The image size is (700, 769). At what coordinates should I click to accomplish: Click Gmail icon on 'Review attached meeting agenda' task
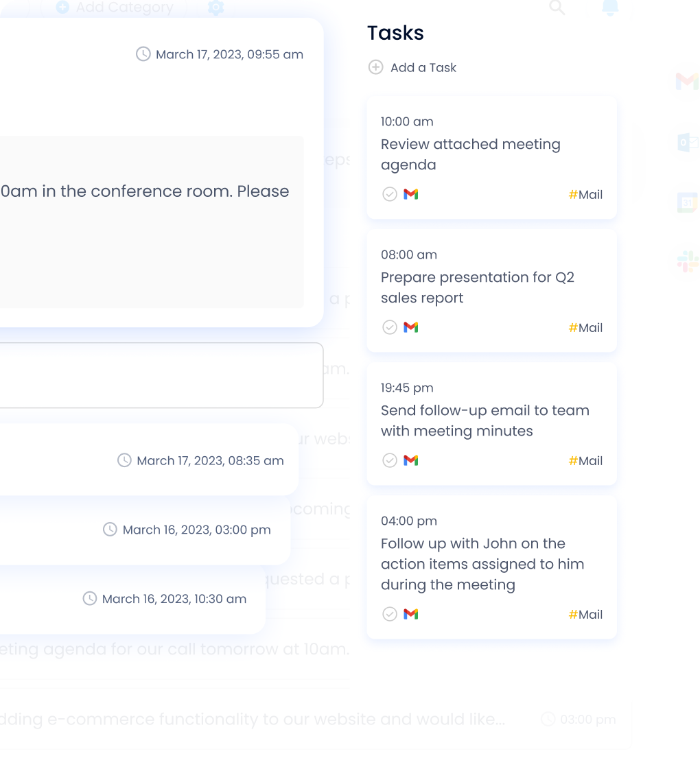pyautogui.click(x=411, y=194)
